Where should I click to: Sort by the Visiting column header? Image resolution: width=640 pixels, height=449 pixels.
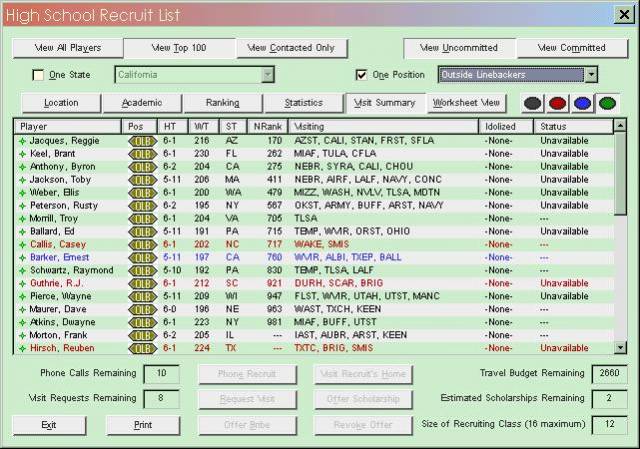click(383, 127)
